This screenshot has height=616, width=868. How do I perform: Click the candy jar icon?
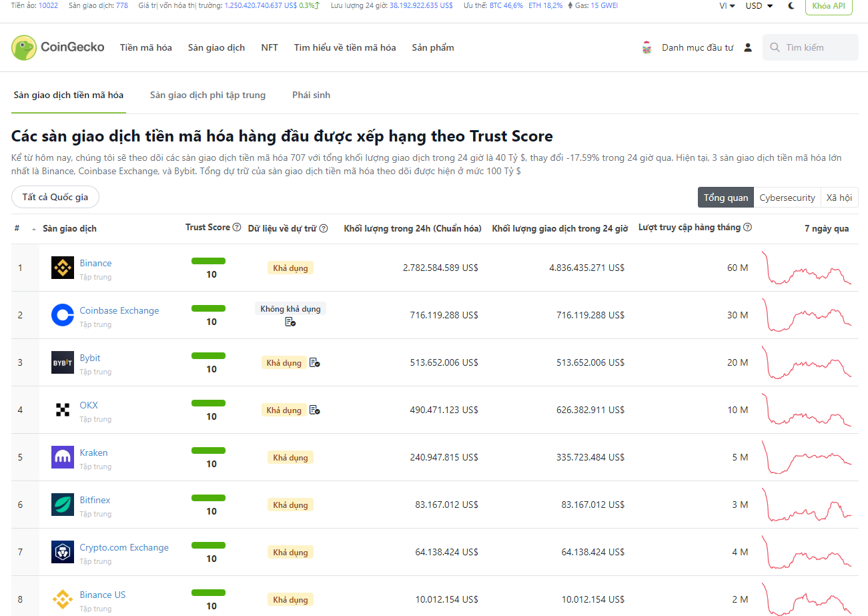click(646, 47)
